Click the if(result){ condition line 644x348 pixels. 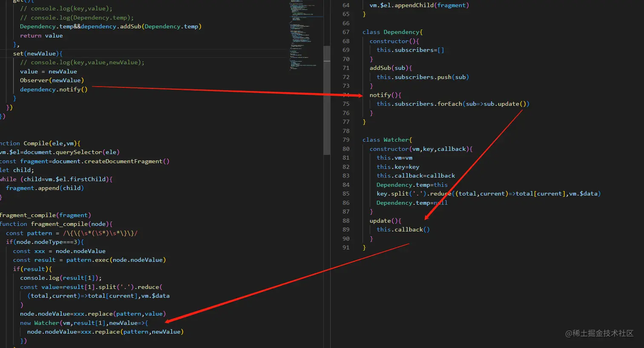point(32,269)
